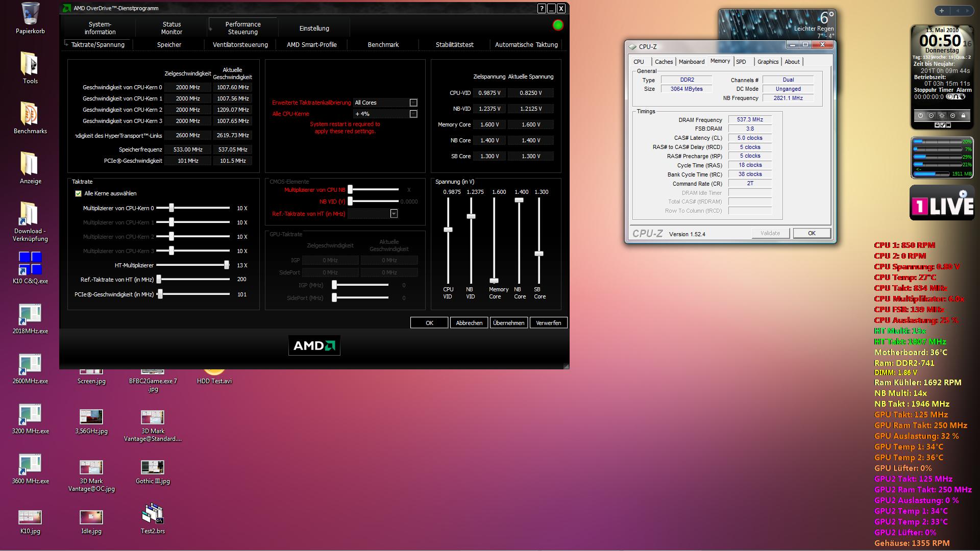Open the Performance Steuerung menu arrow
This screenshot has width=980, height=551.
click(x=211, y=29)
